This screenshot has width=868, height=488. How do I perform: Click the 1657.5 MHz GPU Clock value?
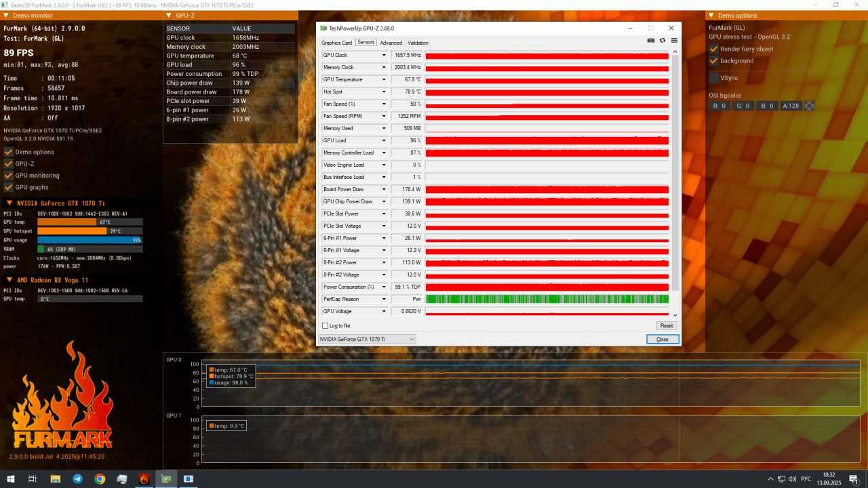coord(407,55)
